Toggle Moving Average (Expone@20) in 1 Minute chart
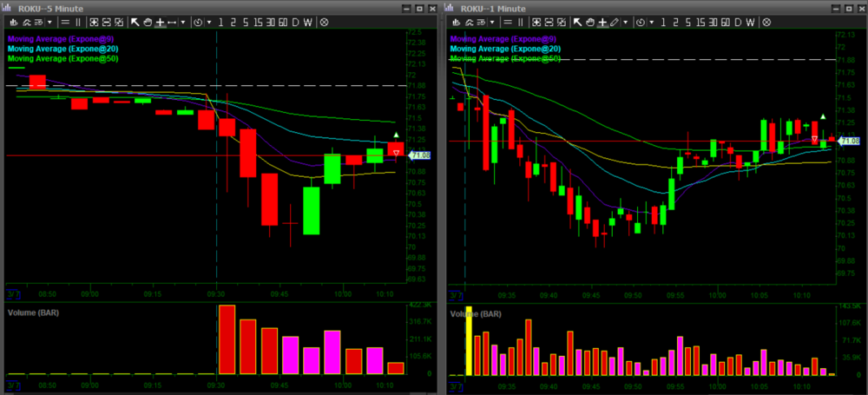Image resolution: width=868 pixels, height=395 pixels. [x=505, y=49]
